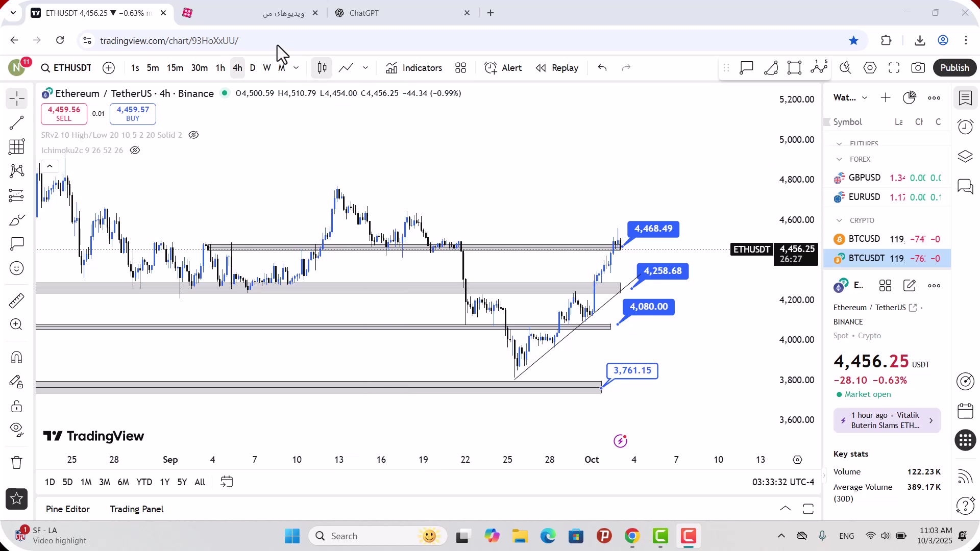Open the Indicators dialog

click(x=414, y=68)
